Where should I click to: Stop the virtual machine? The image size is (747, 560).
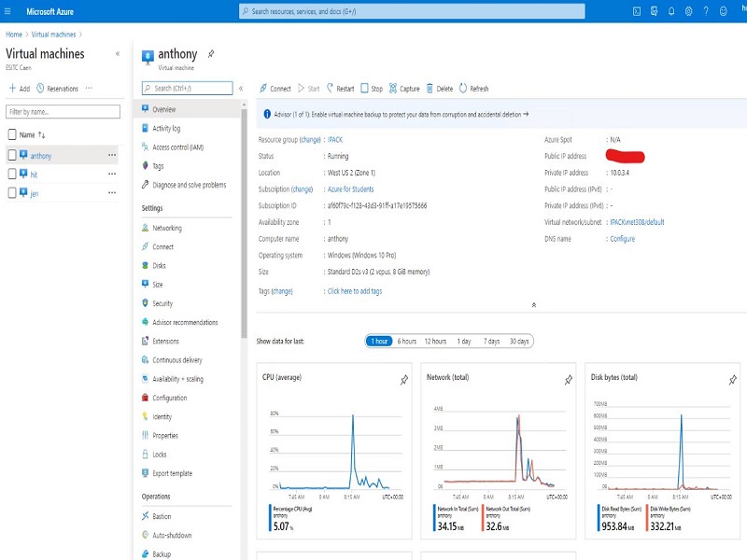click(x=372, y=89)
